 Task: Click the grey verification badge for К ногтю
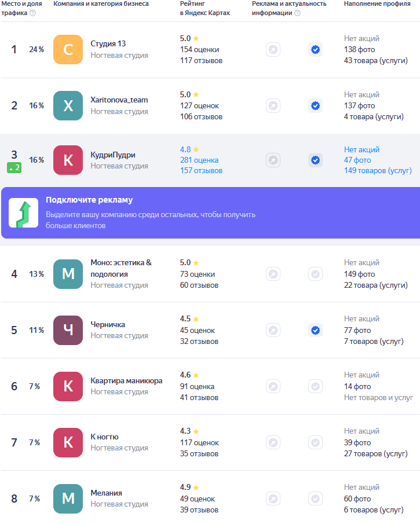click(x=315, y=443)
